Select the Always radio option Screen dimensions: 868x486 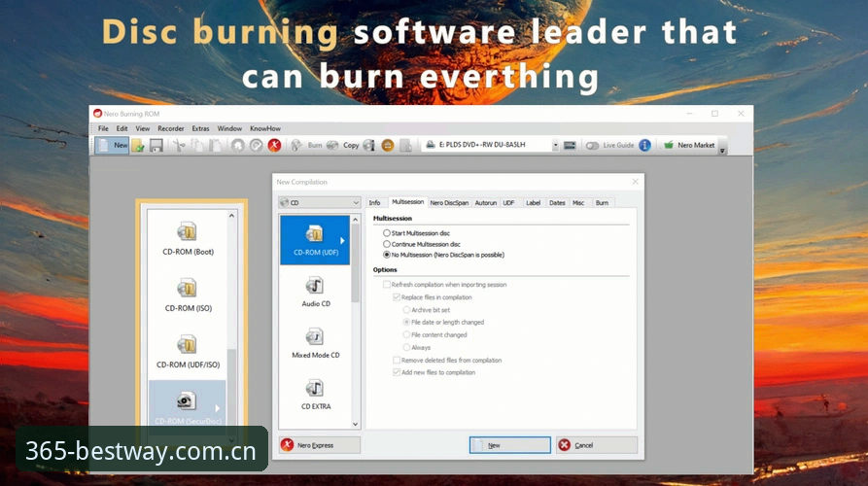(417, 348)
